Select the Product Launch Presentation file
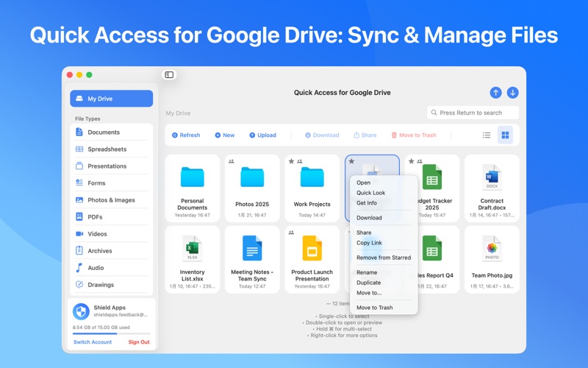Viewport: 588px width, 368px height. 312,259
